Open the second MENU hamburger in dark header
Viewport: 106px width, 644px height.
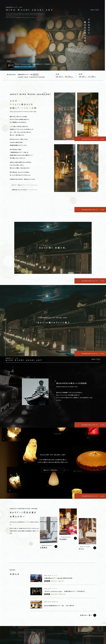pyautogui.click(x=95, y=359)
